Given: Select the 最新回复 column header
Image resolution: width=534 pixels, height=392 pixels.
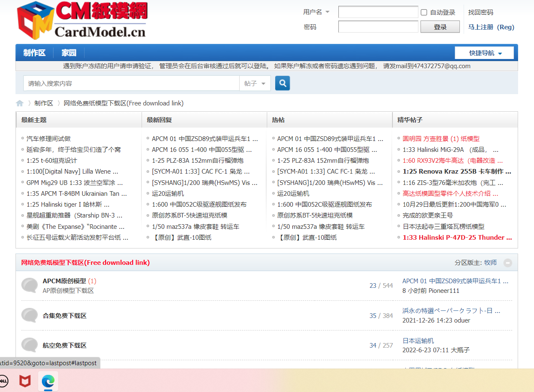Looking at the screenshot, I should 159,120.
